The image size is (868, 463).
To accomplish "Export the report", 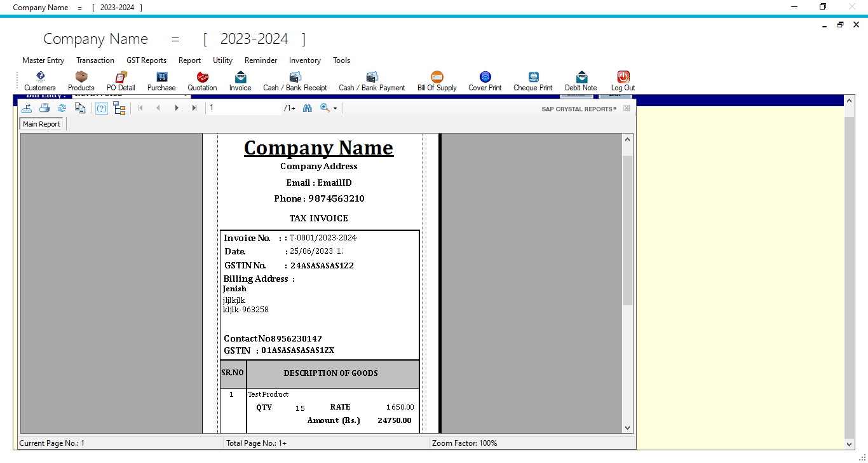I will [27, 107].
